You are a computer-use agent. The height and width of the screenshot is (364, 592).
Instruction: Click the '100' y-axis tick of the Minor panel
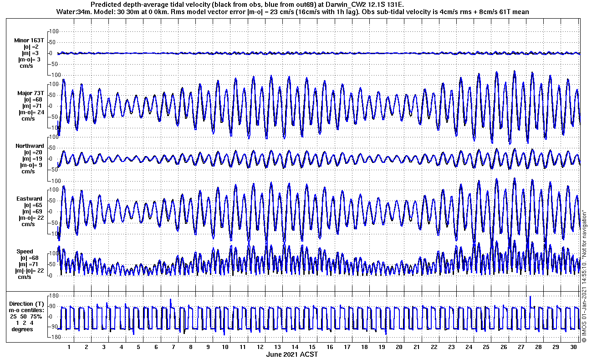click(54, 31)
